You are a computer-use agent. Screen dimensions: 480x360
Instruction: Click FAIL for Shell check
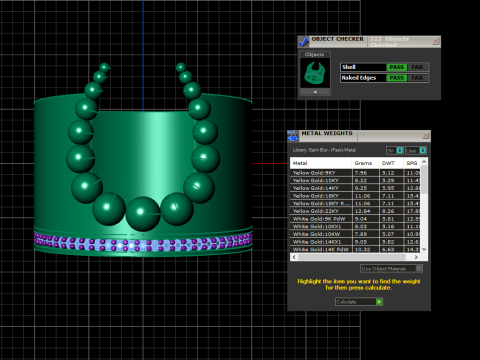click(418, 67)
